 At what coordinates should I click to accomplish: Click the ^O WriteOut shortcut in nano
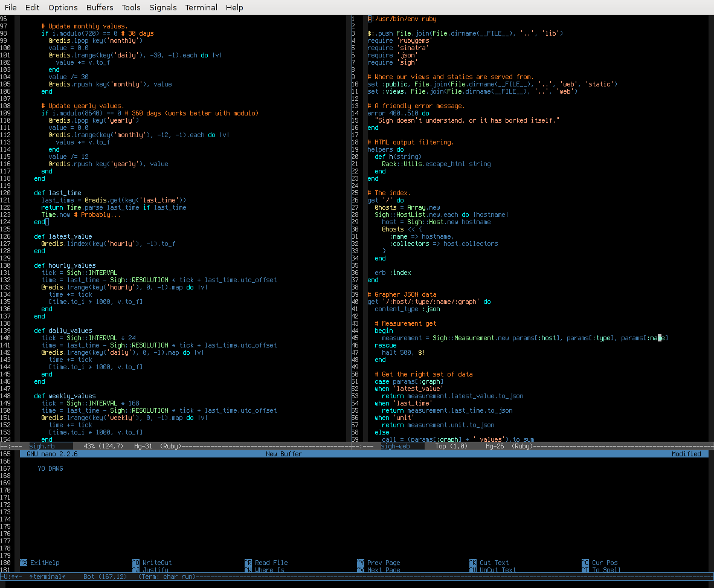pyautogui.click(x=152, y=563)
